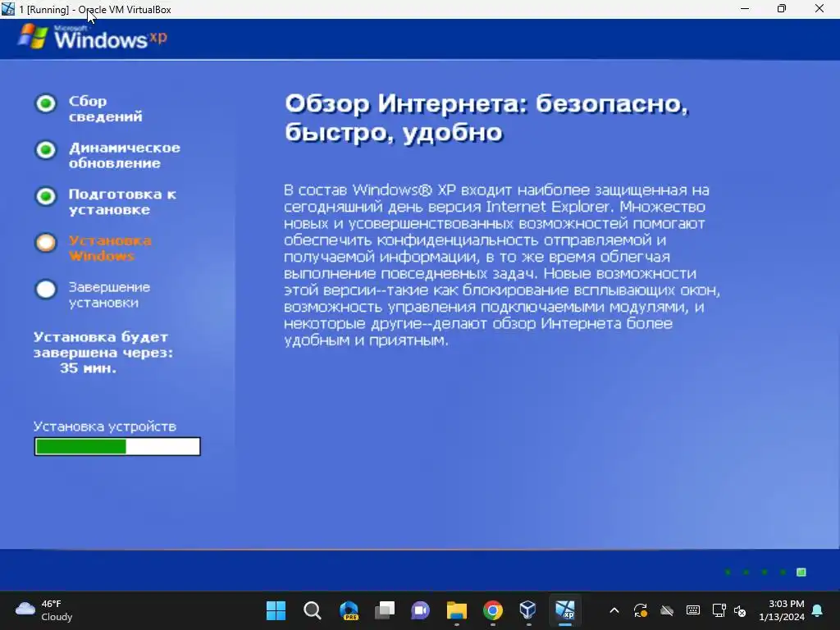Click the orange bullet next to Установка Windows
This screenshot has width=840, height=630.
click(46, 243)
